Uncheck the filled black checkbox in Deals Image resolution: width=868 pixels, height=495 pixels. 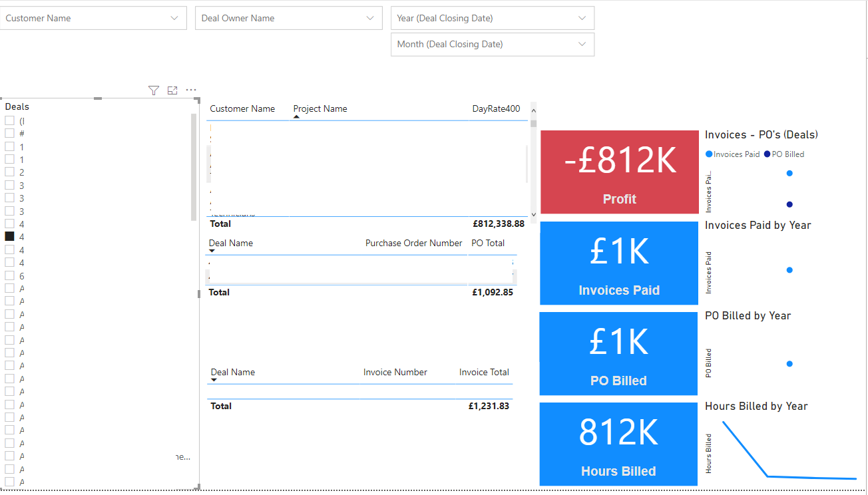click(10, 237)
